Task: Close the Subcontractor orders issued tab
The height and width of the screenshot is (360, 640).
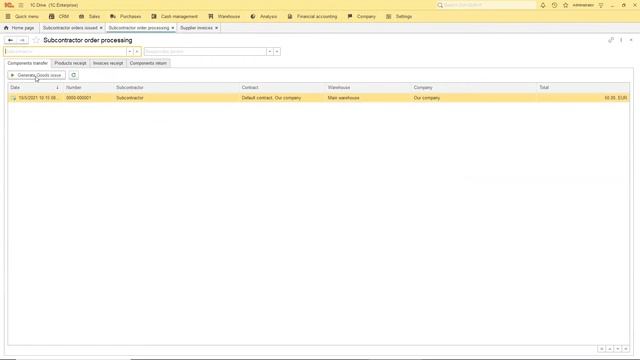Action: point(101,28)
